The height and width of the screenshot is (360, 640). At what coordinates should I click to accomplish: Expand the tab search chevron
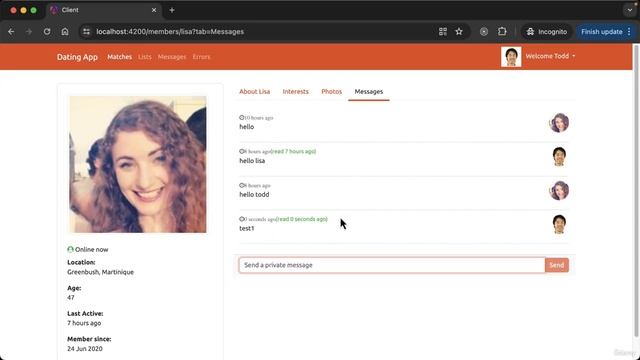pos(629,10)
